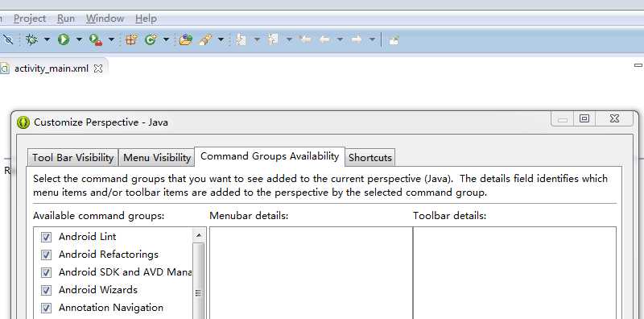This screenshot has height=319, width=644.
Task: Open the Back history dropdown arrow
Action: [x=340, y=39]
